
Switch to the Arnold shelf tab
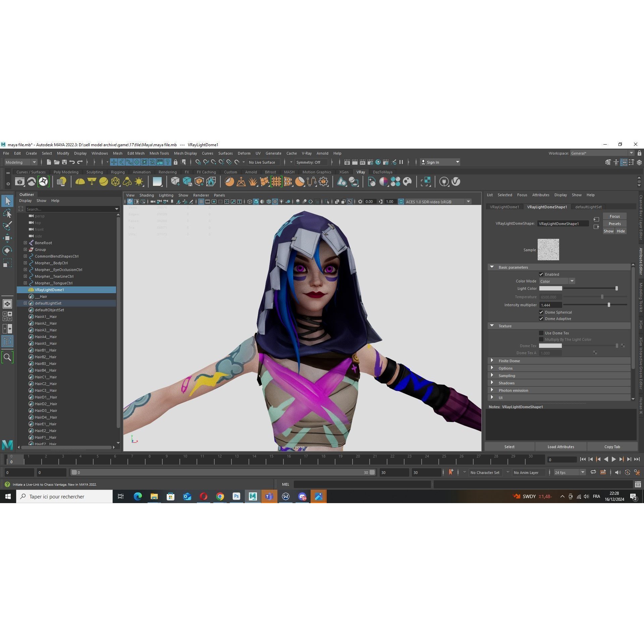pyautogui.click(x=251, y=172)
